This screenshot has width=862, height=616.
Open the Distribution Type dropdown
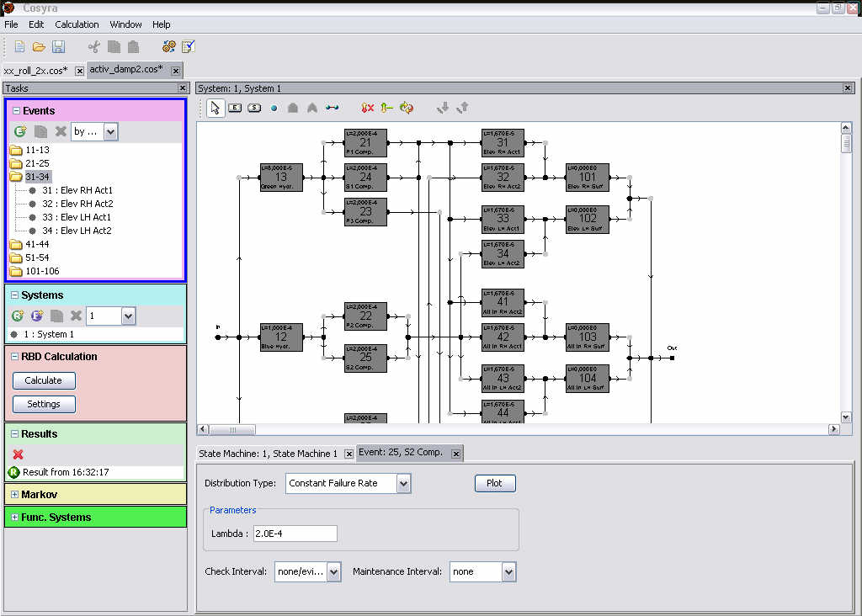pyautogui.click(x=403, y=483)
